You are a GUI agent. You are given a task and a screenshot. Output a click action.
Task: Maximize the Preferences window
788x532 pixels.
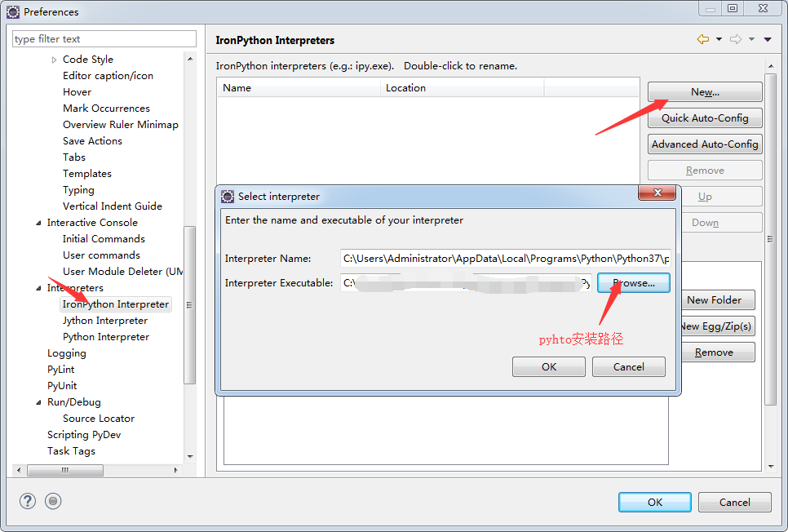(733, 8)
